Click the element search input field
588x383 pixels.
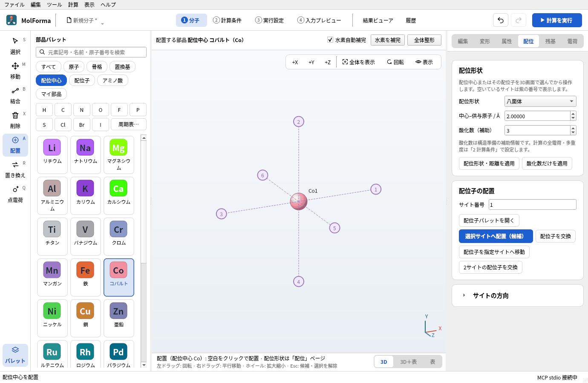91,52
